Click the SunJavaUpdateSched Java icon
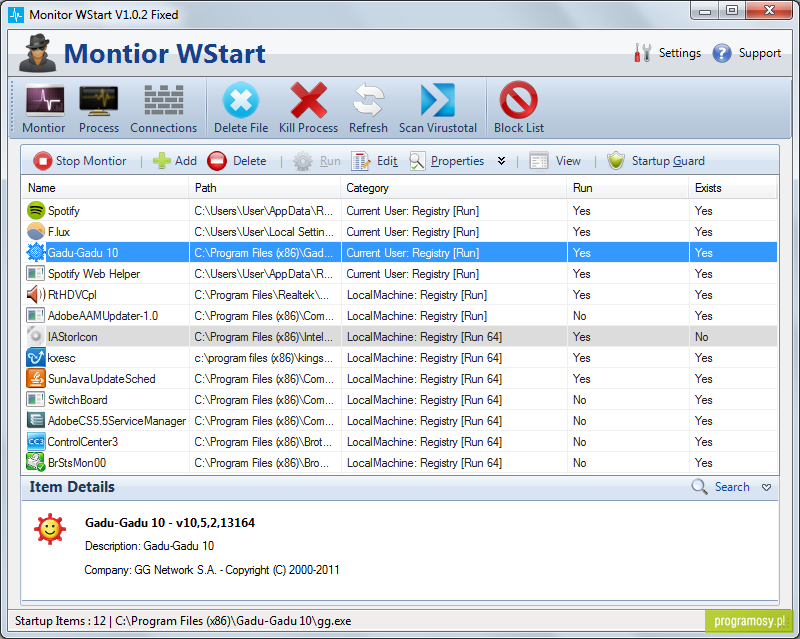800x639 pixels. pos(36,378)
